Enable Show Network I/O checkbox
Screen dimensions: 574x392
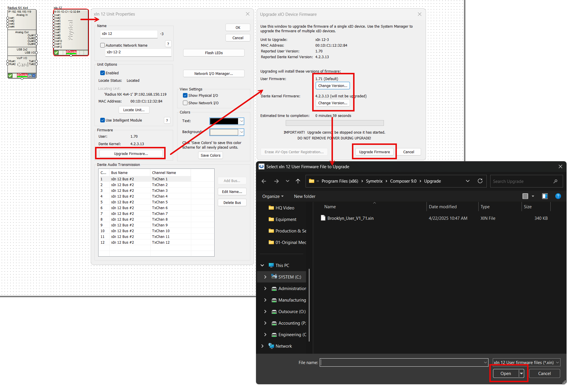[185, 103]
